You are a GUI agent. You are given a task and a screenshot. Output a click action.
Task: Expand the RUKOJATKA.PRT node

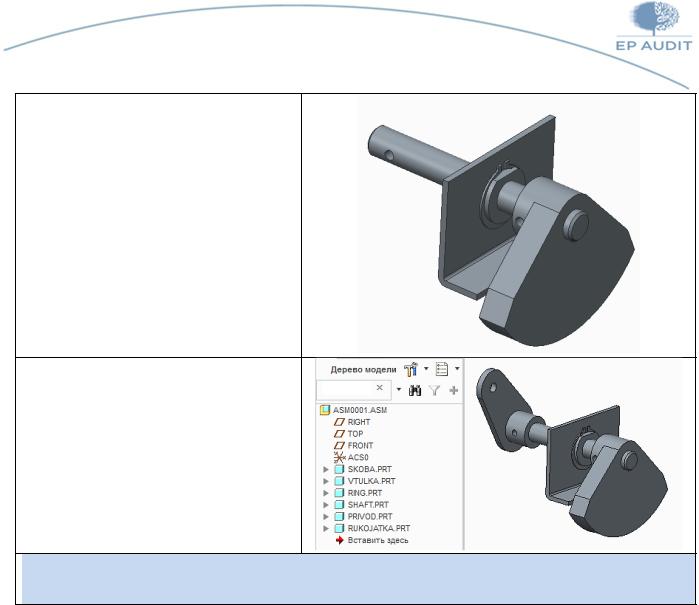pos(326,528)
